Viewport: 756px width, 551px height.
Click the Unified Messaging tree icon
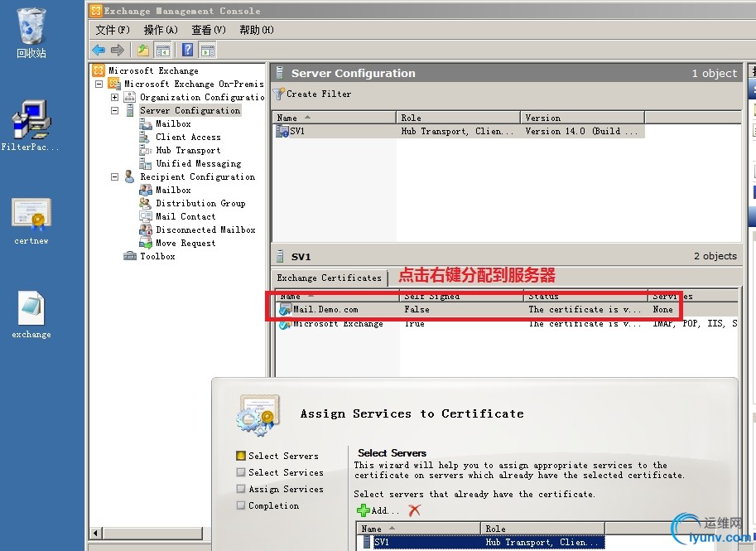146,163
